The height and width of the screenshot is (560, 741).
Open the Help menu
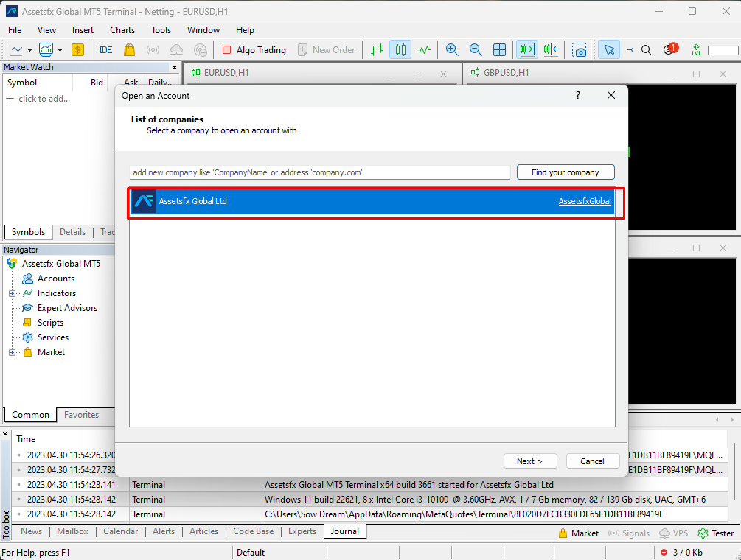(245, 29)
